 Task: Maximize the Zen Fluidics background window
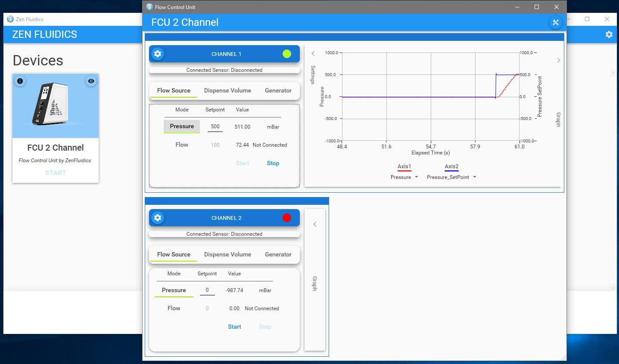(587, 19)
